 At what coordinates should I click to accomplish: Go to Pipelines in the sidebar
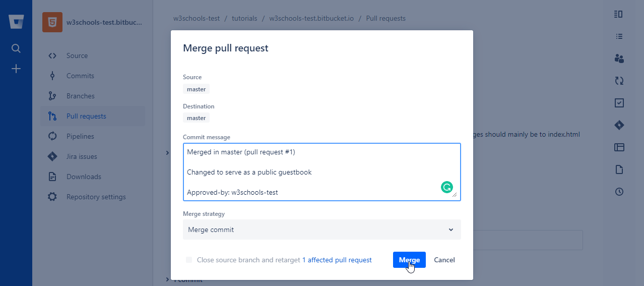(x=80, y=136)
